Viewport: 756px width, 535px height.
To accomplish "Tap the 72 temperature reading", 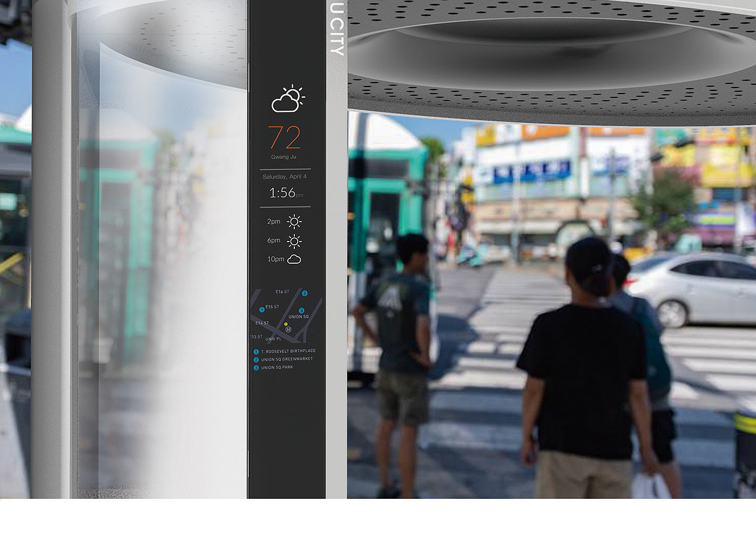I will pos(284,137).
